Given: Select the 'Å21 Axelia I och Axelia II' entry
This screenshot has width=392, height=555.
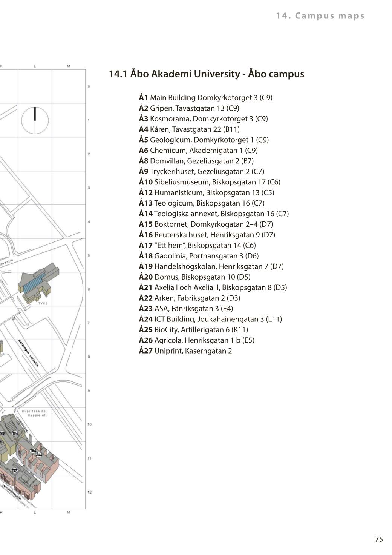Looking at the screenshot, I should (x=213, y=288).
